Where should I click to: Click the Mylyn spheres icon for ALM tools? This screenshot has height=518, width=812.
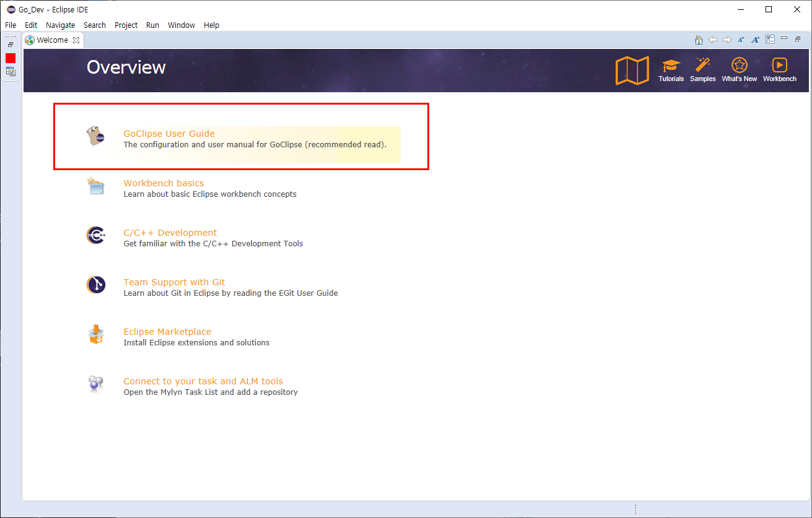[95, 384]
